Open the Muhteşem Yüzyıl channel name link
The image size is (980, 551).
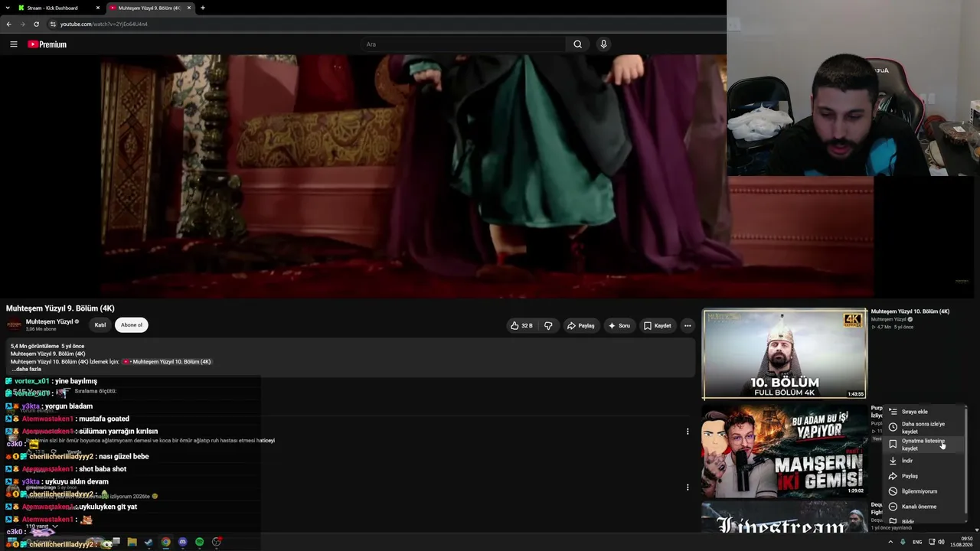[x=50, y=321]
